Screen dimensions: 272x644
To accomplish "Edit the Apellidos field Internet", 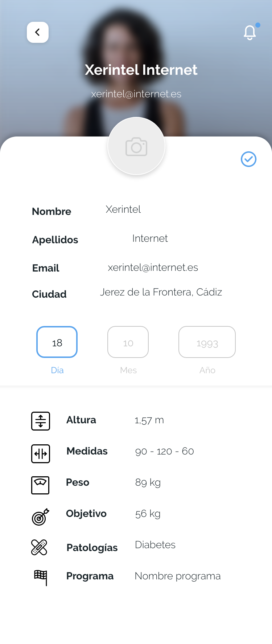I will coord(150,239).
